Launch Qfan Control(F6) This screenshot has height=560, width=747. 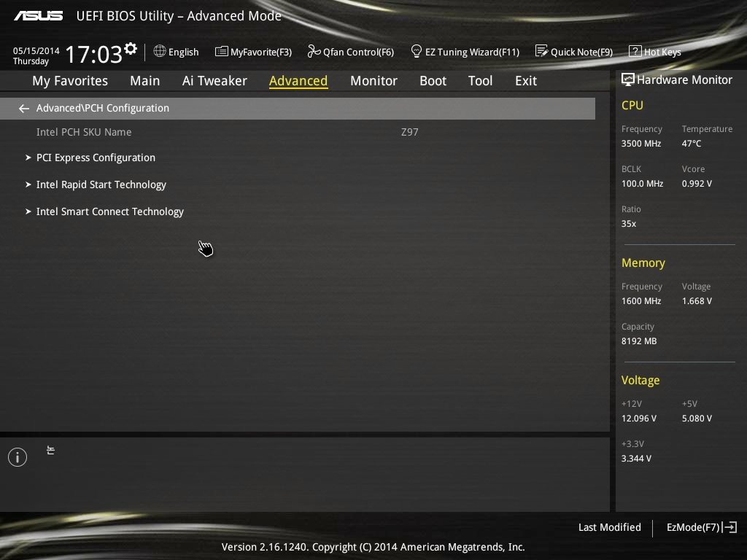click(358, 52)
